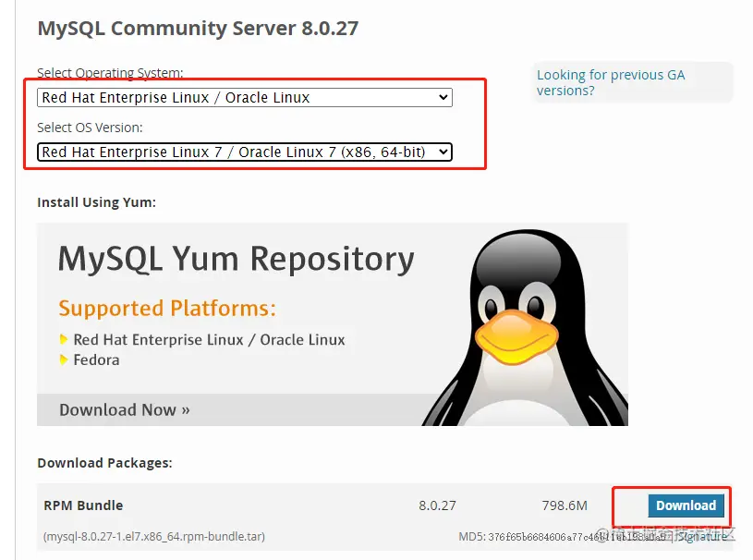Click the mysql-8.0.27-1.el7 bundle file name
The width and height of the screenshot is (753, 560).
coord(153,536)
